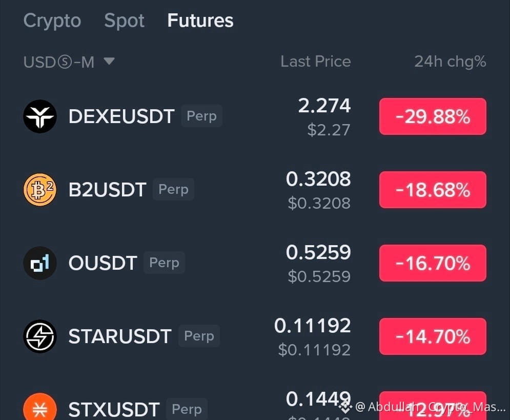Click the orange B2 coin icon
Screen dimensions: 510x420
coord(40,190)
